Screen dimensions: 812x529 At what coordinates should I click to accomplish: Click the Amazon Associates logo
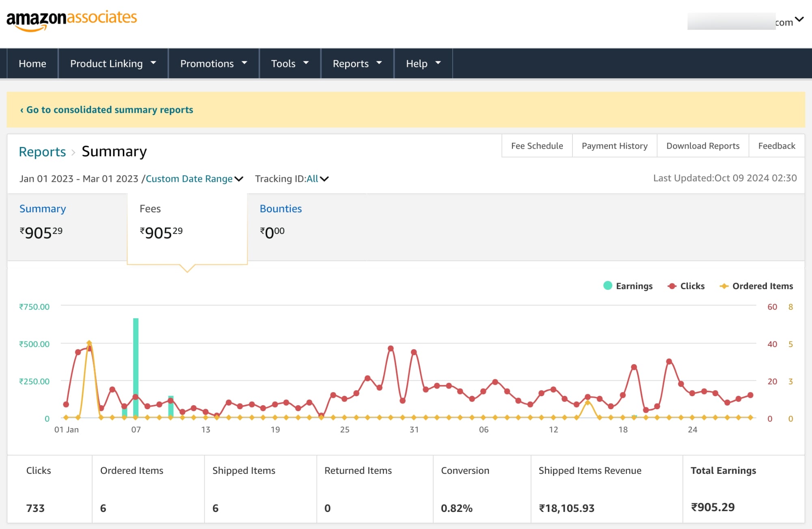(71, 20)
